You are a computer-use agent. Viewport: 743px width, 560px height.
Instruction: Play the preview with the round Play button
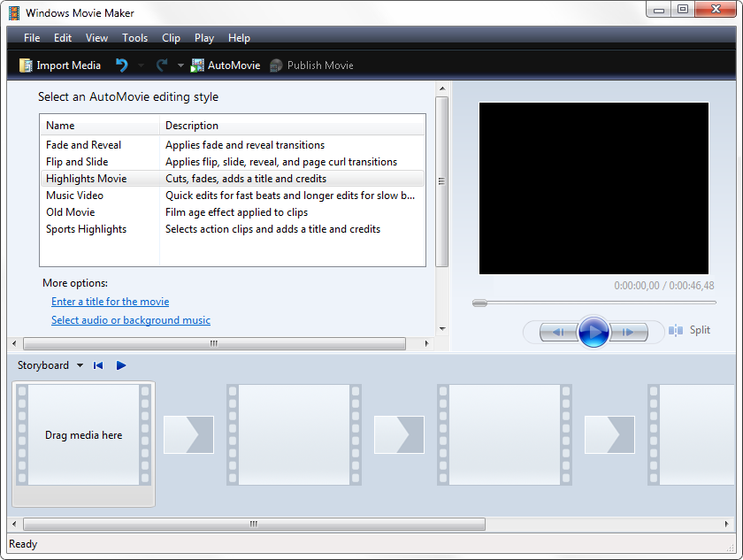click(x=594, y=332)
